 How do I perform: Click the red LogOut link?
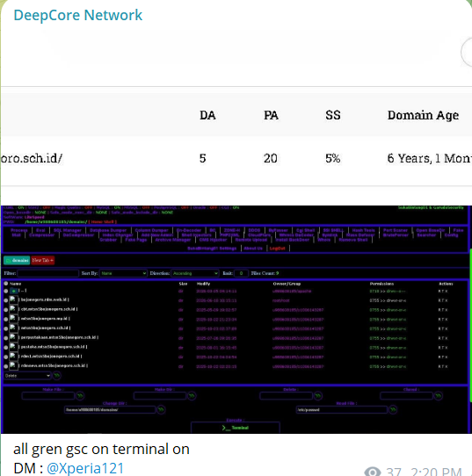[277, 249]
